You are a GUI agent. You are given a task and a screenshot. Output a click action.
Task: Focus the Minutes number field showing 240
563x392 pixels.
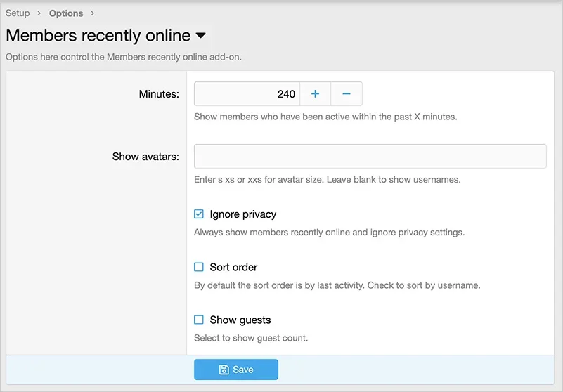click(x=247, y=94)
